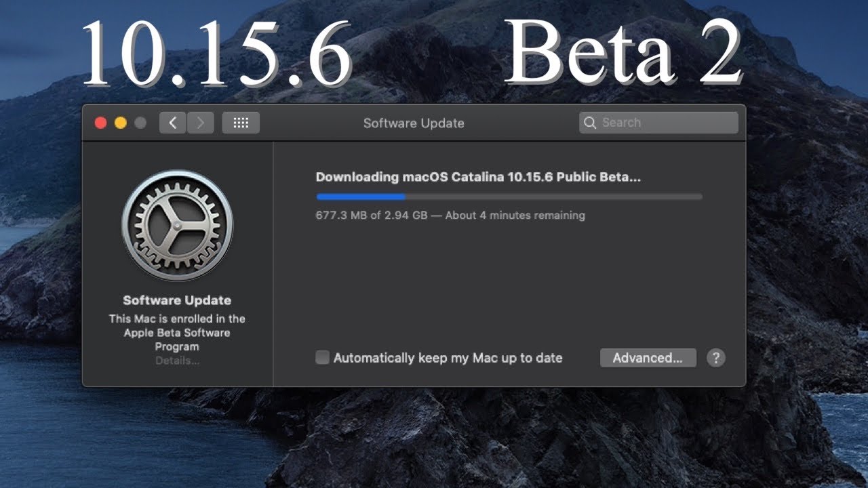Show all preferences with the grid icon

(x=241, y=123)
